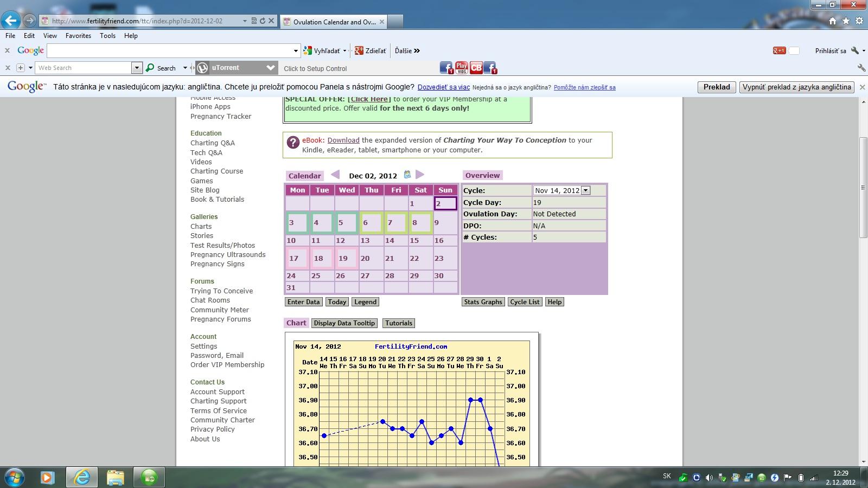868x488 pixels.
Task: Open browser home page icon
Action: point(833,21)
